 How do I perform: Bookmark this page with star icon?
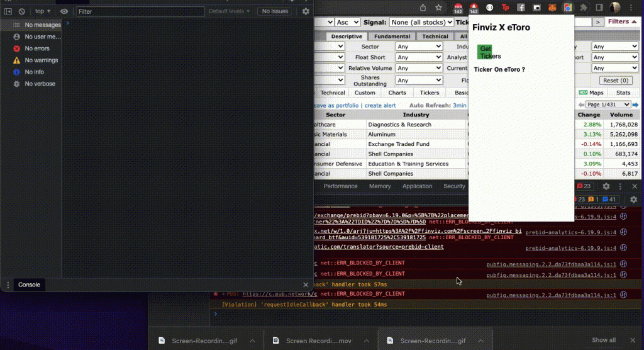click(440, 8)
